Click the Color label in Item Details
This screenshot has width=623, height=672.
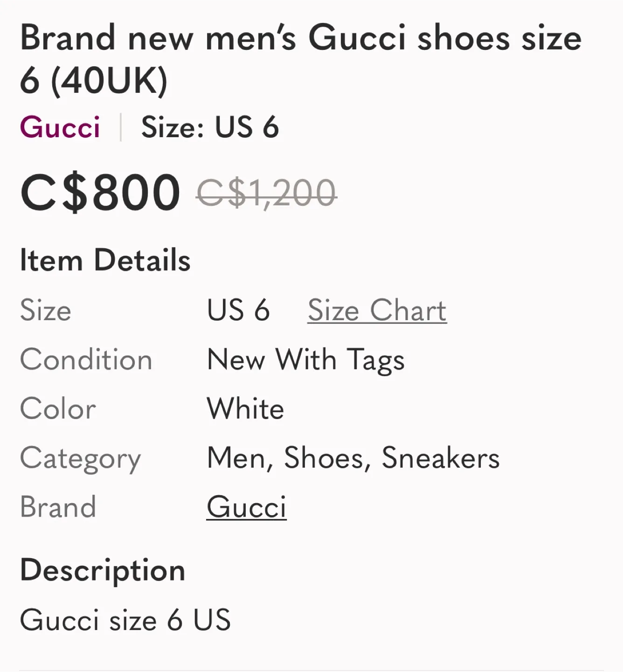click(x=57, y=409)
